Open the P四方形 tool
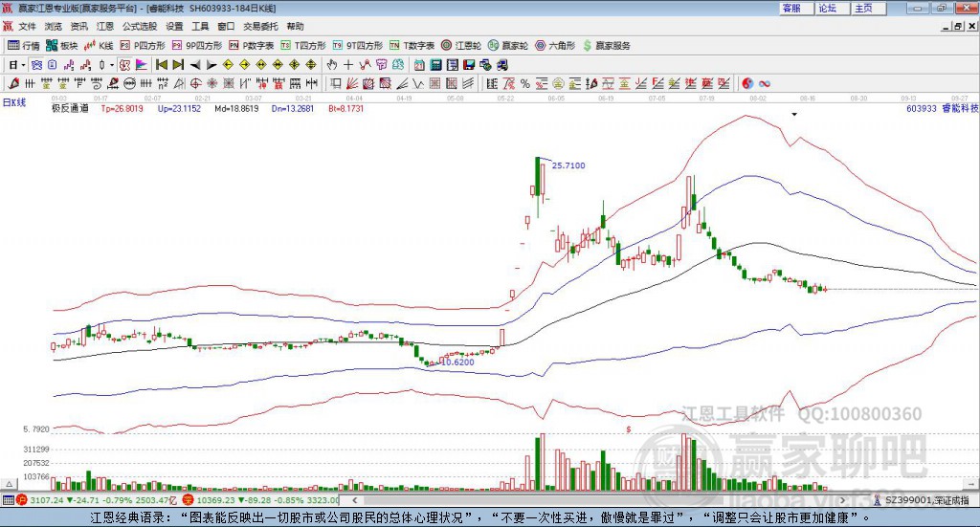 [143, 46]
